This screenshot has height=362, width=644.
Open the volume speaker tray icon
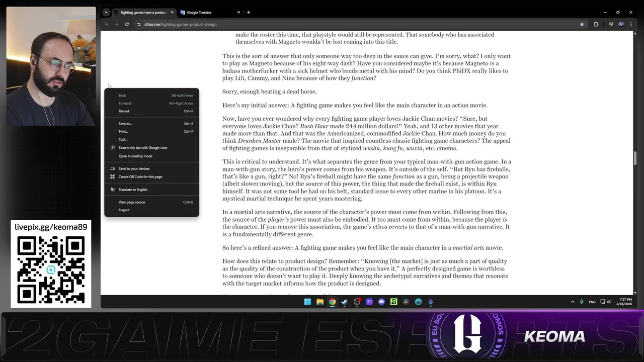[x=609, y=302]
